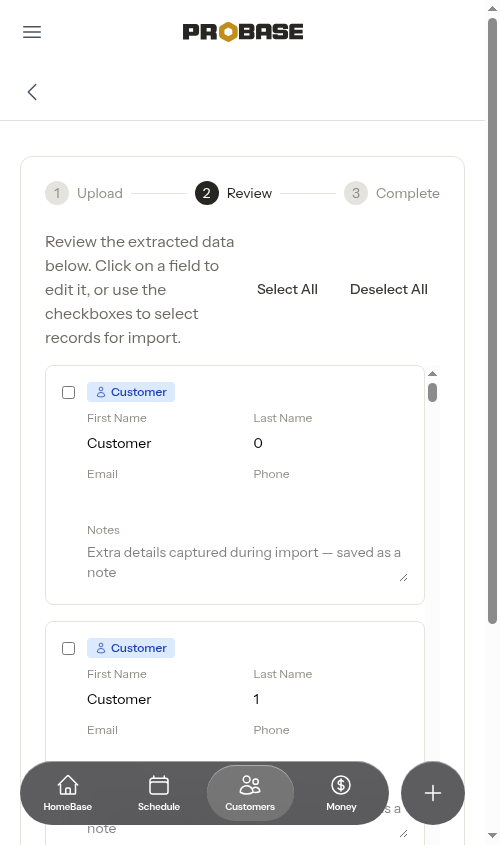Open Money in bottom navigation
The width and height of the screenshot is (500, 845).
[x=341, y=793]
